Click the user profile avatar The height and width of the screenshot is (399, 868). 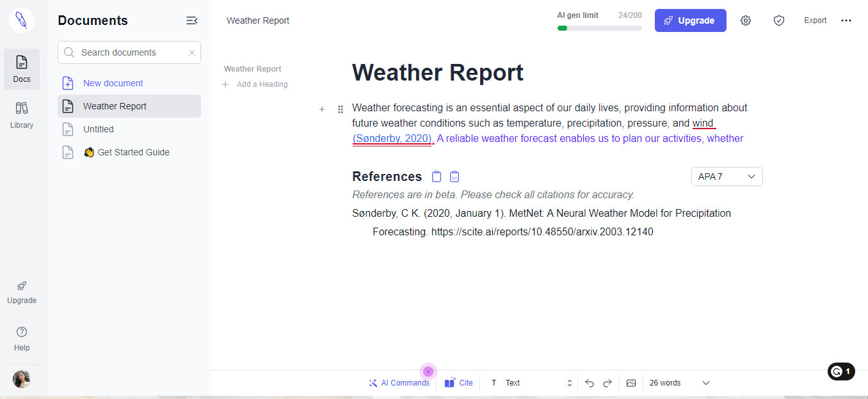(x=22, y=379)
